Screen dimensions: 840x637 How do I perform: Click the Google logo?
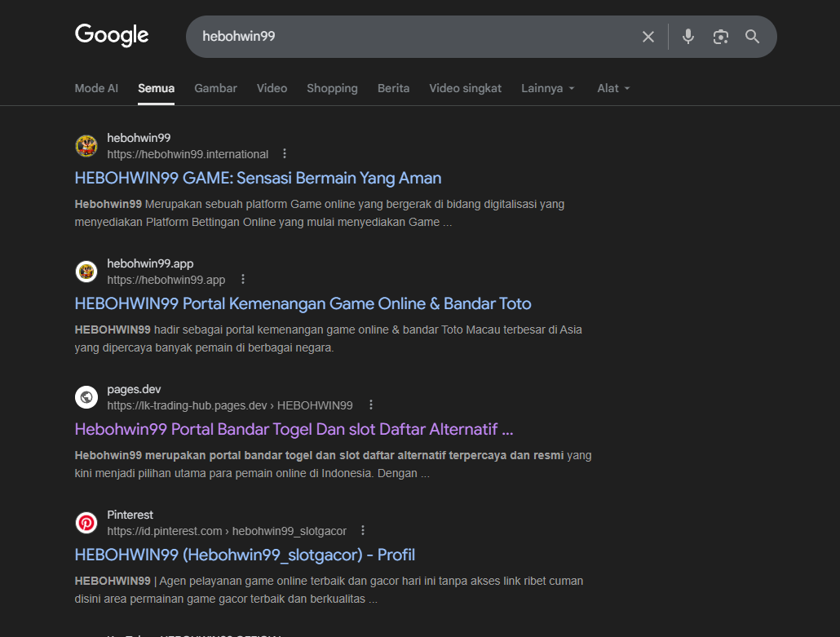coord(112,35)
